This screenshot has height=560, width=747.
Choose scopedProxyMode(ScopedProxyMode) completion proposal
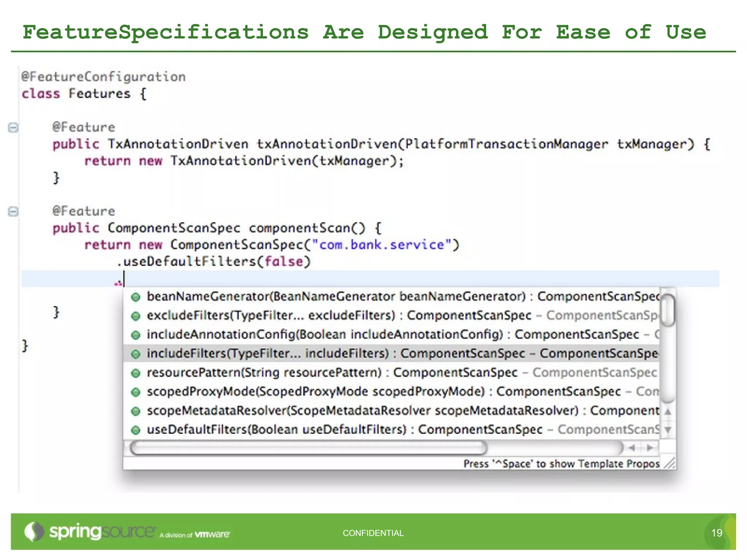(391, 392)
